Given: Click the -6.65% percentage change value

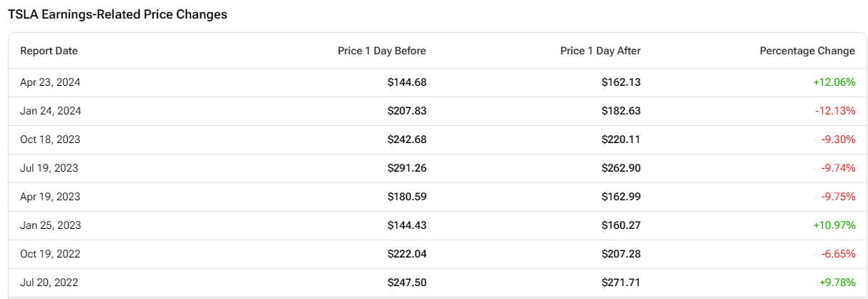Looking at the screenshot, I should (x=838, y=254).
